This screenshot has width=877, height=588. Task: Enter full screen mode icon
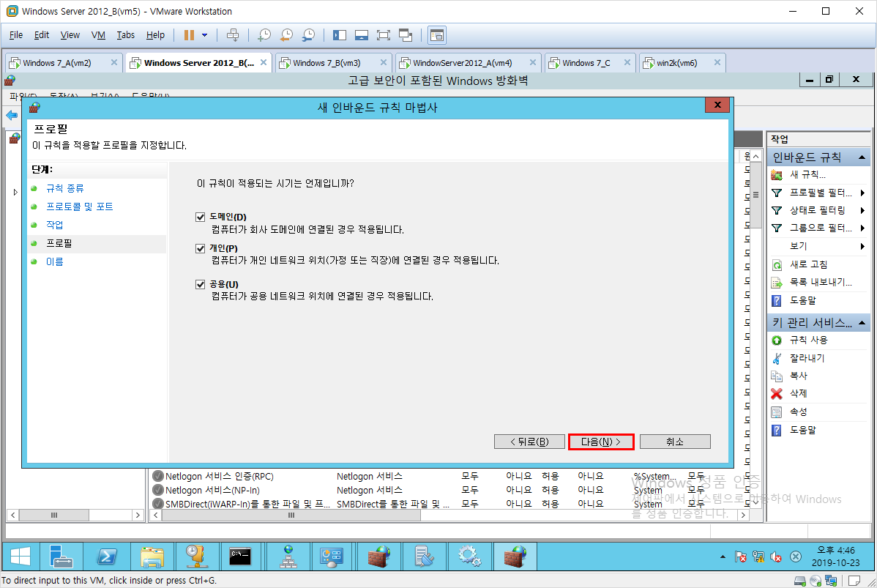(384, 35)
